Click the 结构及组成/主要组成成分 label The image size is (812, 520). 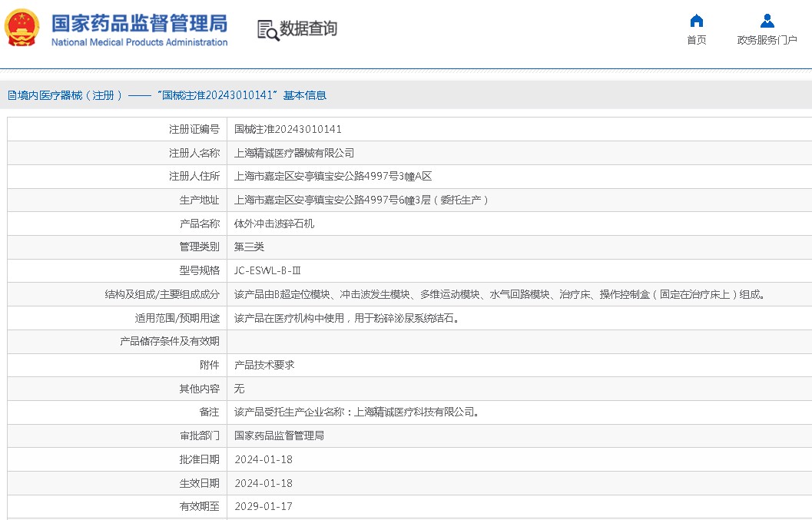pyautogui.click(x=162, y=294)
